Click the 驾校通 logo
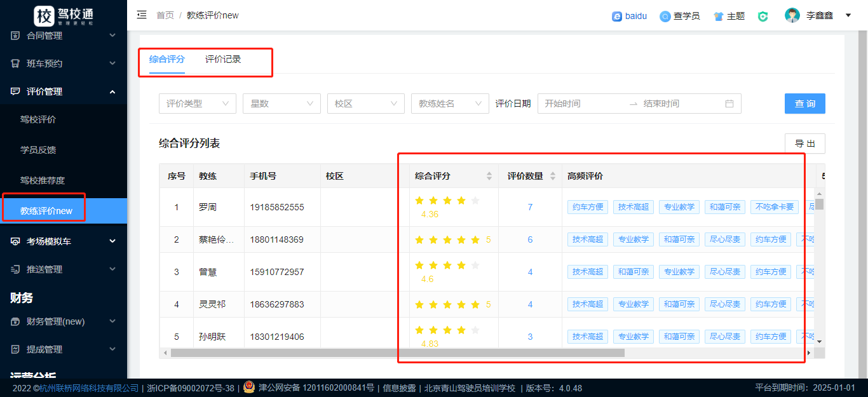 63,15
